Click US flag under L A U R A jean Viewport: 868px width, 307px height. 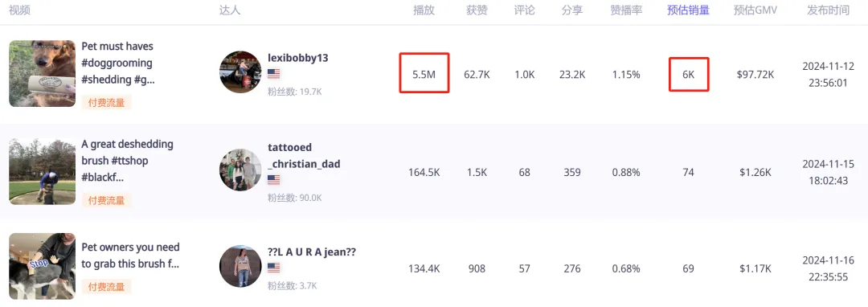[x=273, y=268]
